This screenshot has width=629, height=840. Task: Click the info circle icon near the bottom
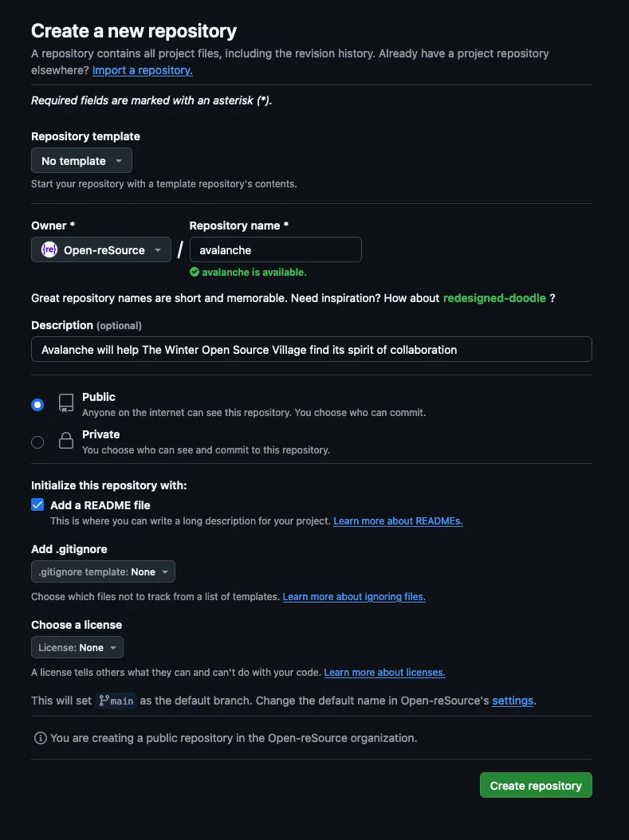pos(40,738)
